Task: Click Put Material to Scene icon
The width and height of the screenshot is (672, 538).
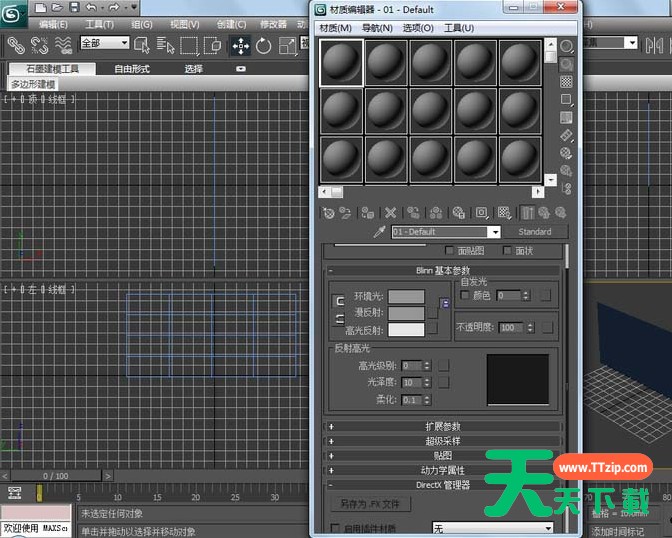Action: point(345,213)
